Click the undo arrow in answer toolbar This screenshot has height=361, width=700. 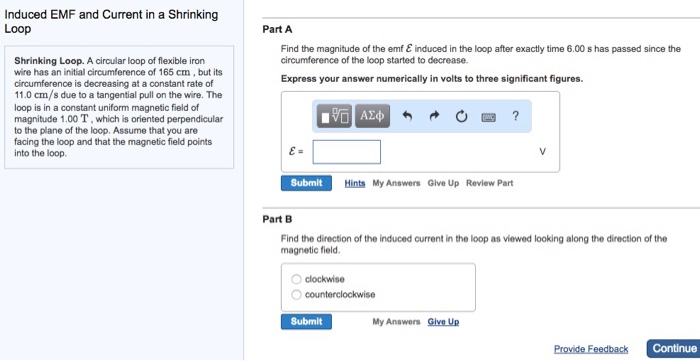[407, 116]
